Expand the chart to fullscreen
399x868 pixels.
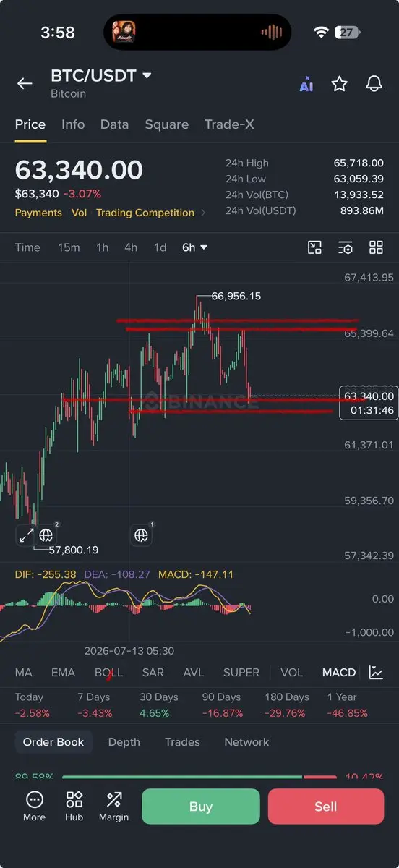[26, 535]
